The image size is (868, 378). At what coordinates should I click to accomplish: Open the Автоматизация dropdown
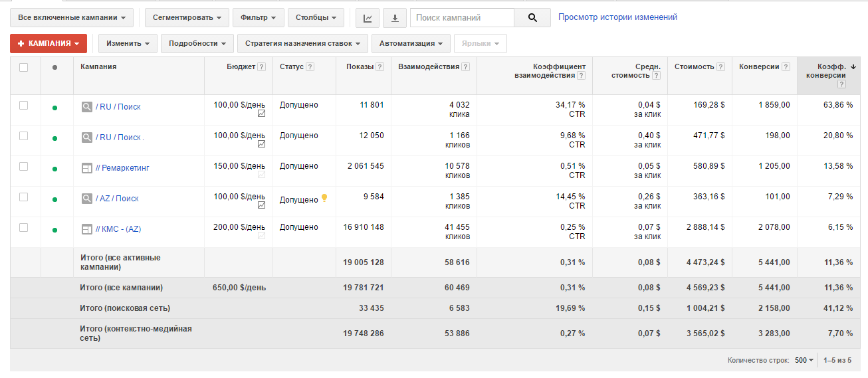(411, 43)
